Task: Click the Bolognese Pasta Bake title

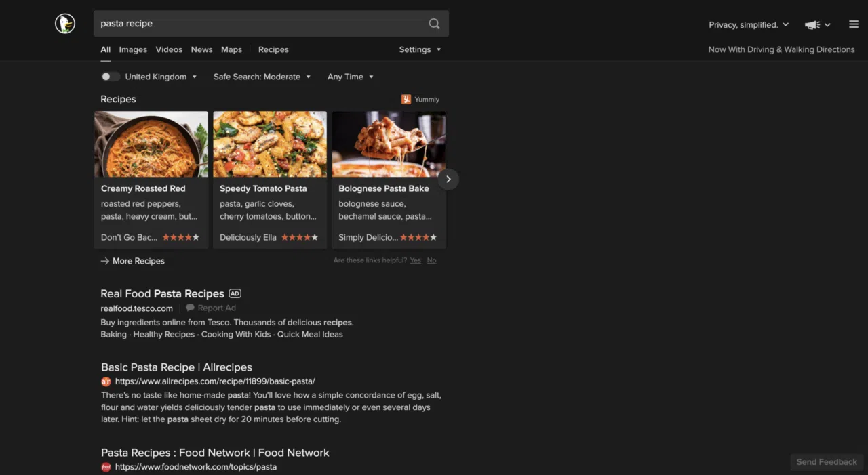Action: coord(384,188)
